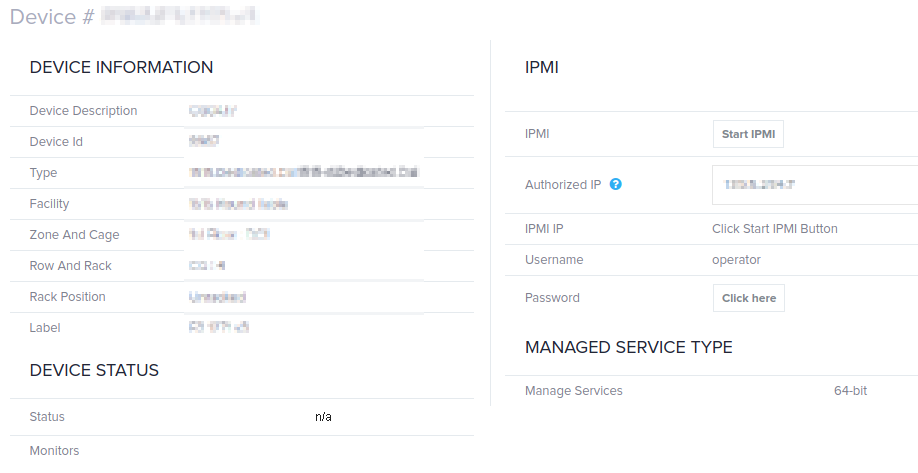
Task: Start IPMI with the Start IPMI button
Action: click(x=748, y=134)
